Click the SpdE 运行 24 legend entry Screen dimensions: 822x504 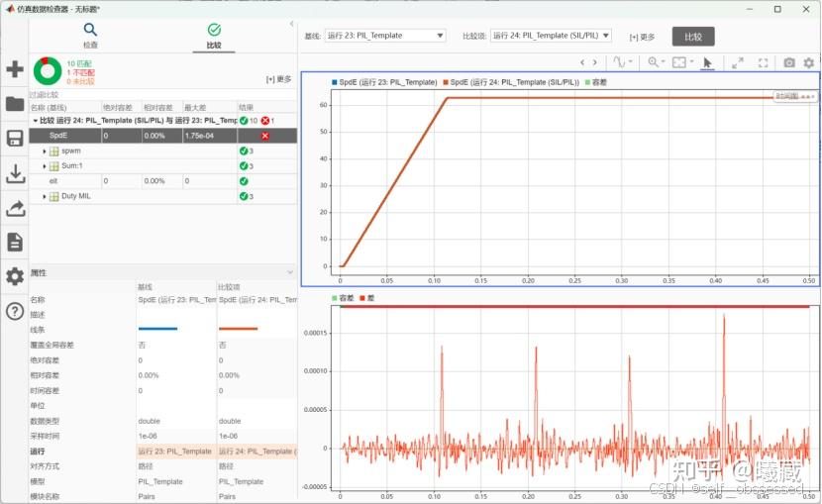click(511, 82)
